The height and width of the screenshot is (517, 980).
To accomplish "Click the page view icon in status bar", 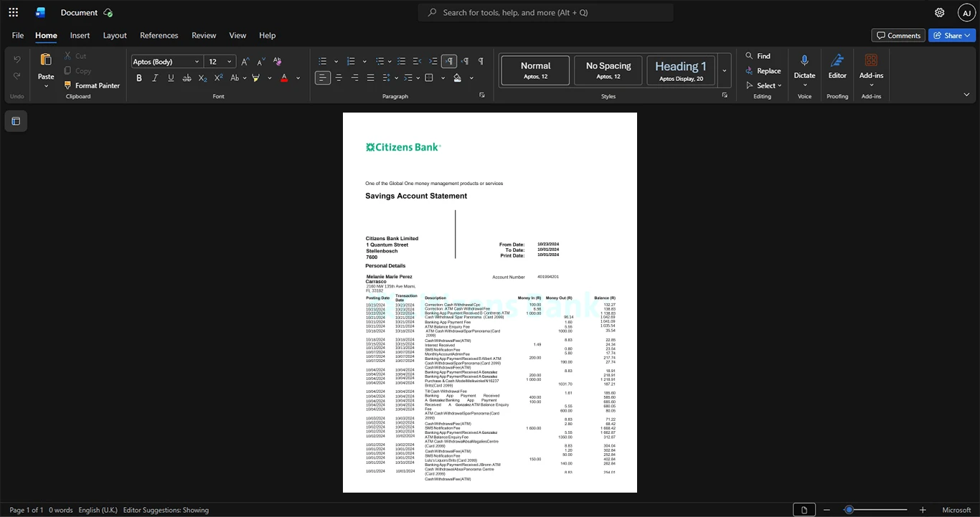I will [x=804, y=510].
